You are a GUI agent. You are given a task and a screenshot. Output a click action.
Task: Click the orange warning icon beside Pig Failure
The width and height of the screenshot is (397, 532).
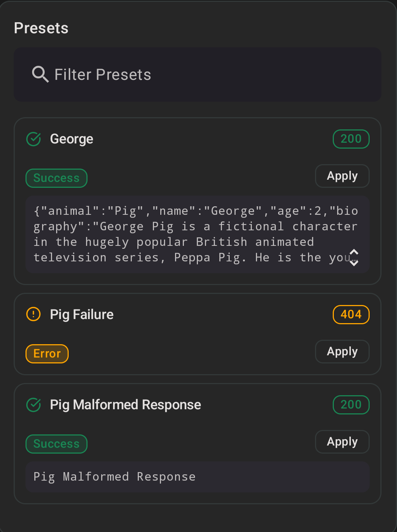(33, 314)
